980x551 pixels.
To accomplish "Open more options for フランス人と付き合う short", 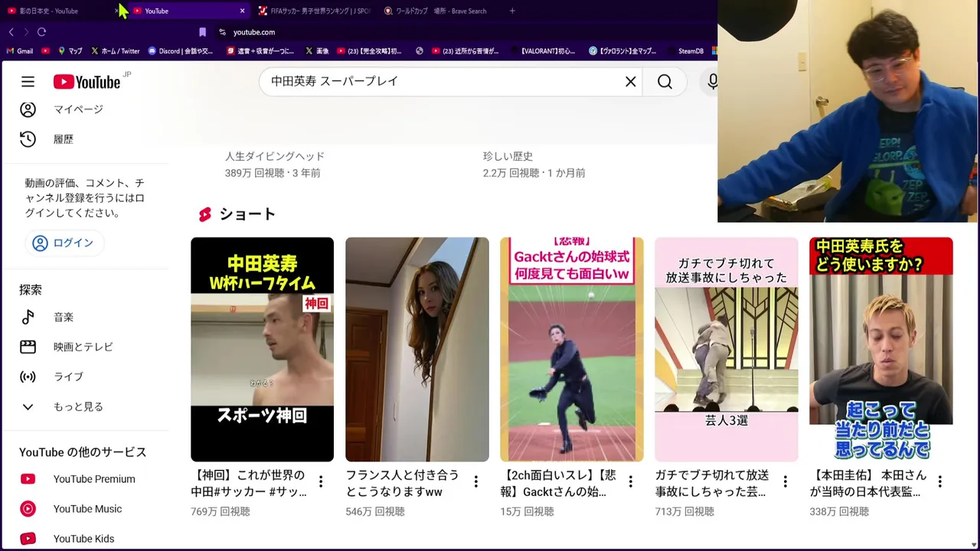I will click(475, 481).
